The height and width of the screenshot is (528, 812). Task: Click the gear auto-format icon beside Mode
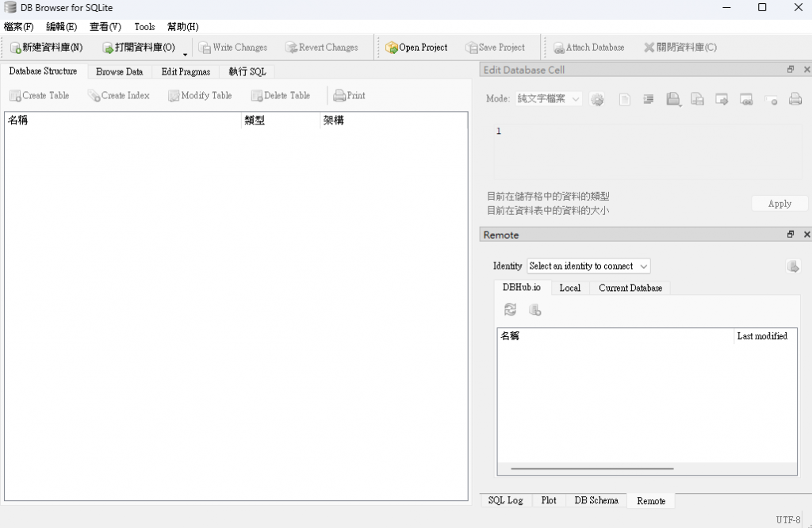coord(597,99)
